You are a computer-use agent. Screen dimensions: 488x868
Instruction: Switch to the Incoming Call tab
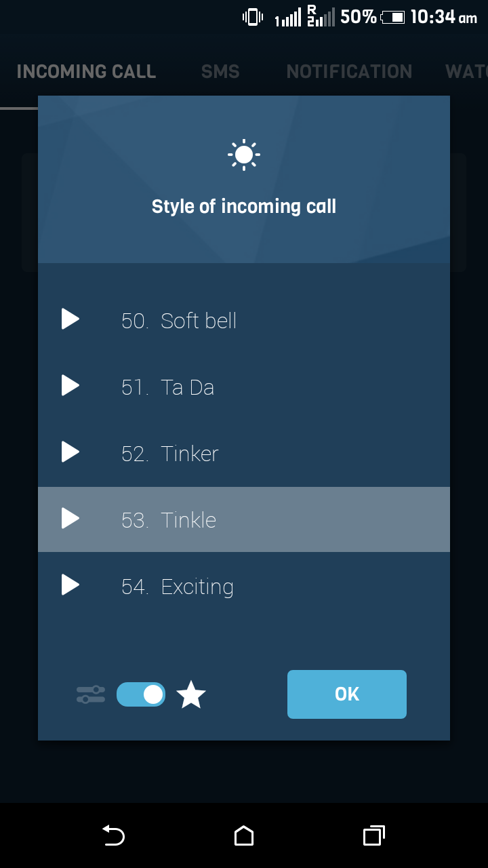click(x=86, y=72)
